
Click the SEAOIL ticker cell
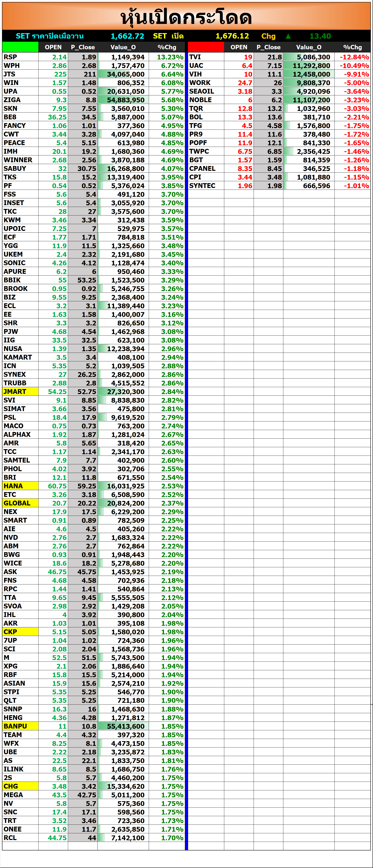click(206, 91)
